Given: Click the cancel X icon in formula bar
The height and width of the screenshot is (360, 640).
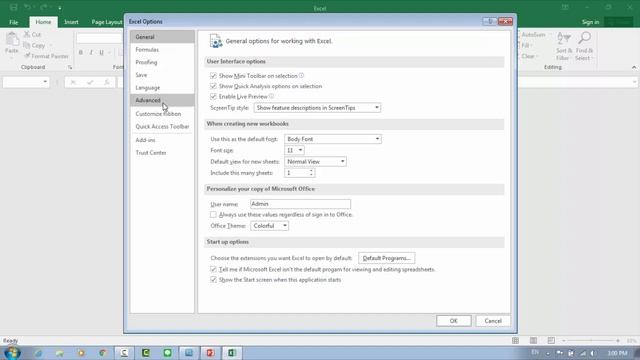Looking at the screenshot, I should pos(73,82).
